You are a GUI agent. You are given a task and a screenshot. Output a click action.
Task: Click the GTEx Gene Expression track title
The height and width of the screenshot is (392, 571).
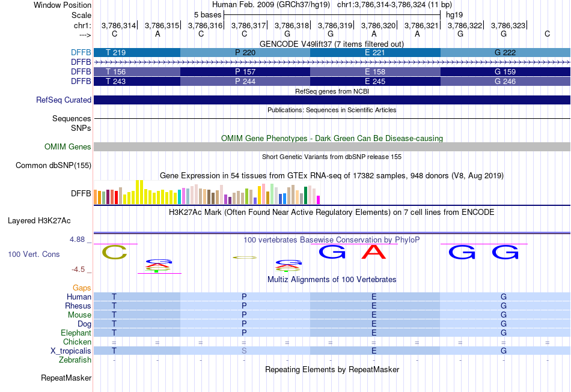332,176
